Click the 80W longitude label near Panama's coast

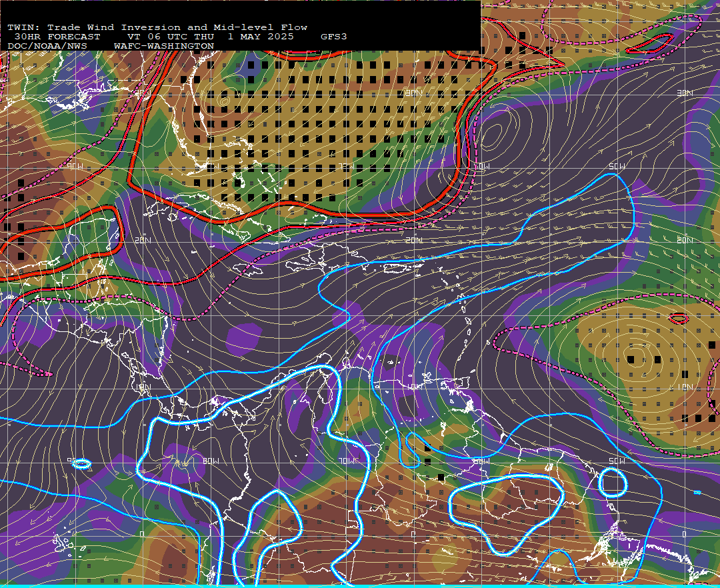(x=211, y=461)
